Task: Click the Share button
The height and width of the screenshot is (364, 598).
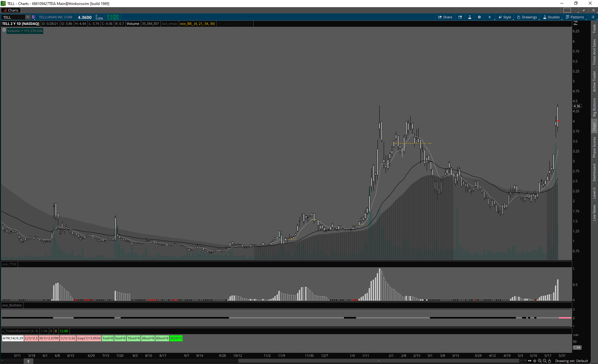Action: click(x=445, y=17)
